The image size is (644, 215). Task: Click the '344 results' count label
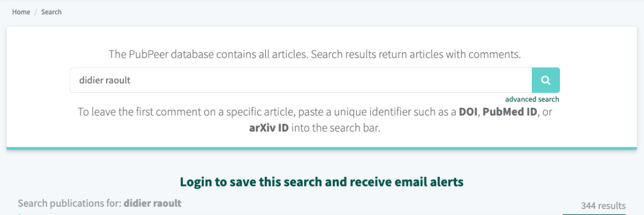tap(603, 205)
